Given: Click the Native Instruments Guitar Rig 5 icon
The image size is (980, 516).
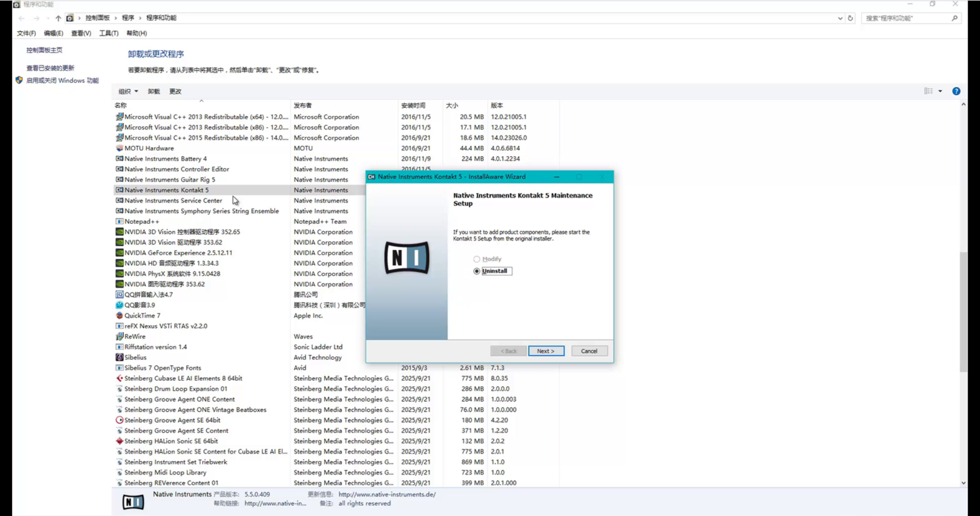Looking at the screenshot, I should click(x=119, y=180).
